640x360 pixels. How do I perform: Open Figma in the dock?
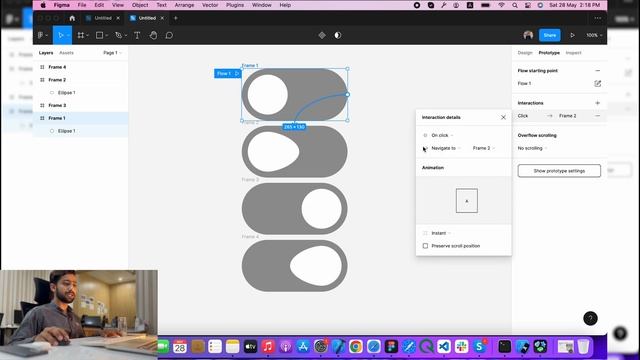pyautogui.click(x=391, y=347)
